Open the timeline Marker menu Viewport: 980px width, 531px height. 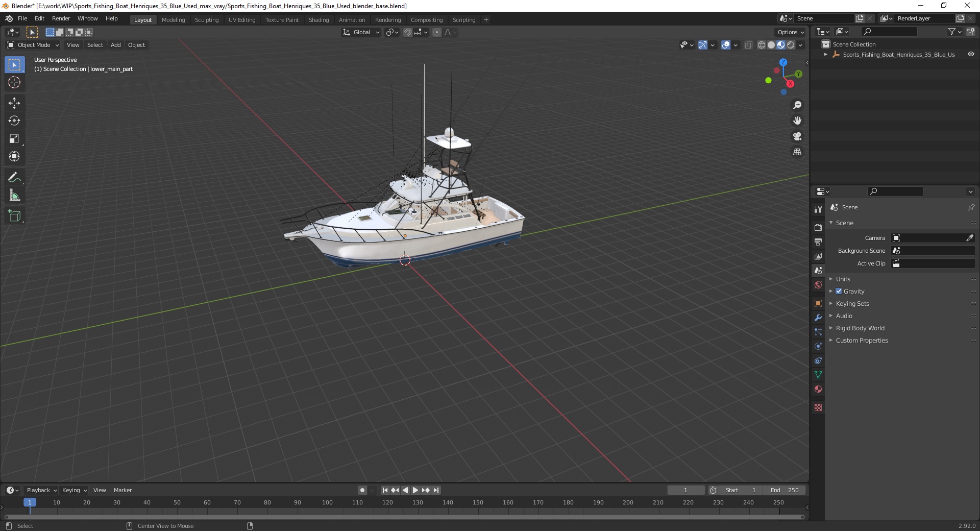(x=122, y=490)
